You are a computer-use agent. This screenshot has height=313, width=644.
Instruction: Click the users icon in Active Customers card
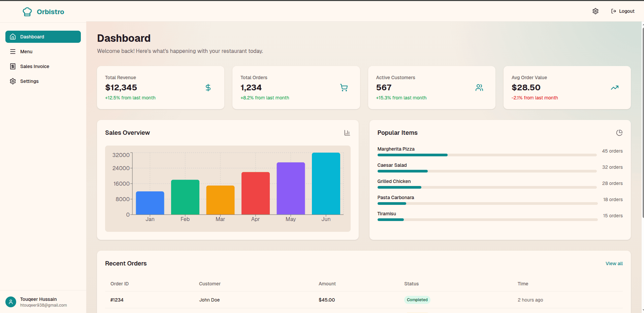pyautogui.click(x=479, y=88)
